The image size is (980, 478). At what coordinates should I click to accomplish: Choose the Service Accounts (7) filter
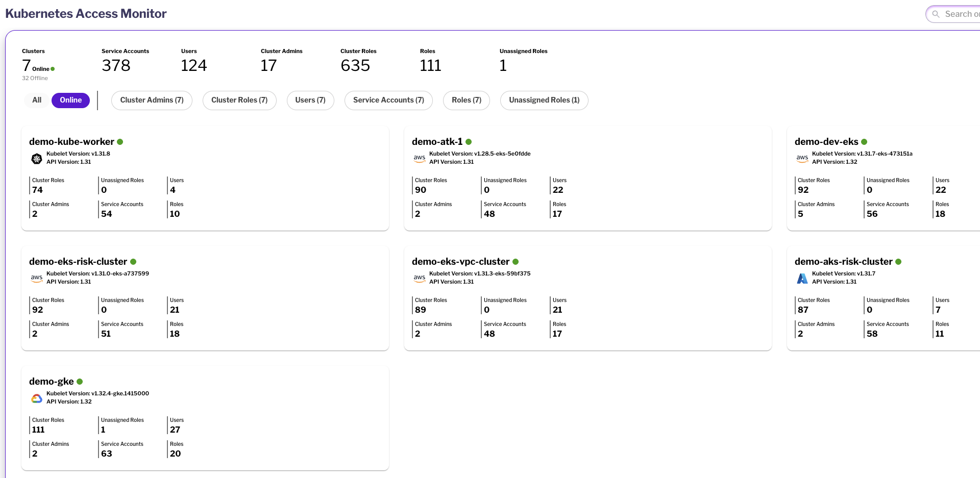[388, 100]
